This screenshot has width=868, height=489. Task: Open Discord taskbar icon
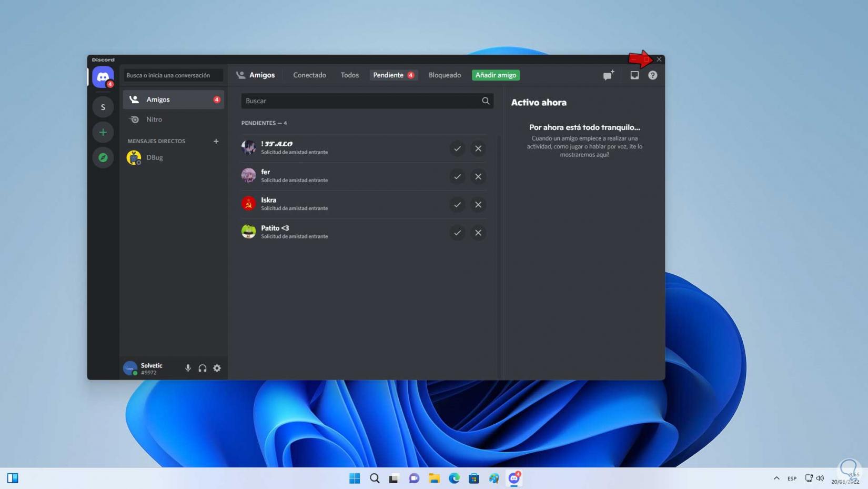[514, 478]
